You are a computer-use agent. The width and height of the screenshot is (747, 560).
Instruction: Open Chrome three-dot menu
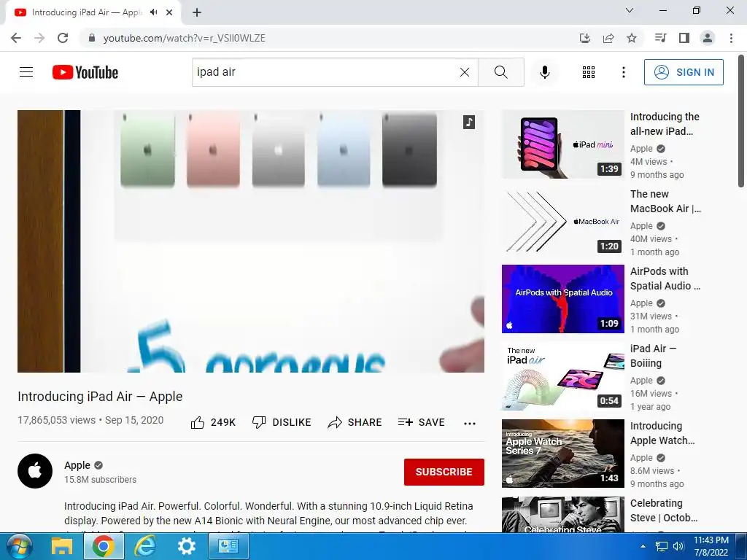pyautogui.click(x=731, y=38)
